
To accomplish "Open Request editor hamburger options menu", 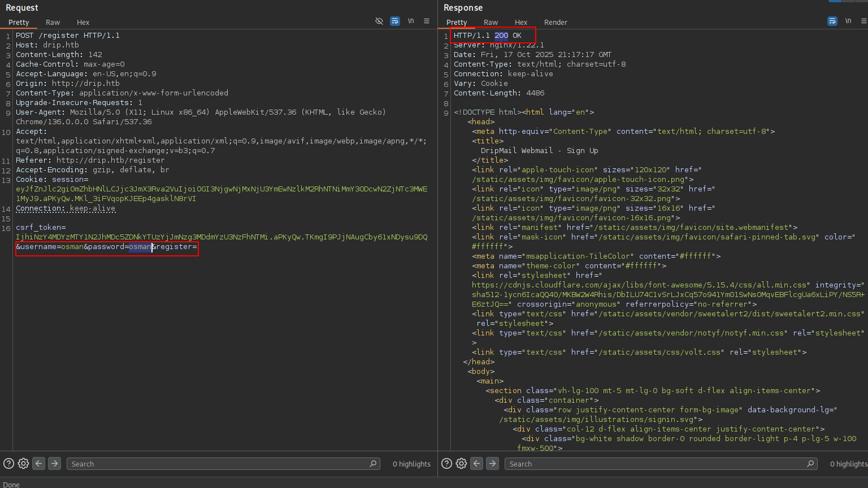I will tap(427, 21).
